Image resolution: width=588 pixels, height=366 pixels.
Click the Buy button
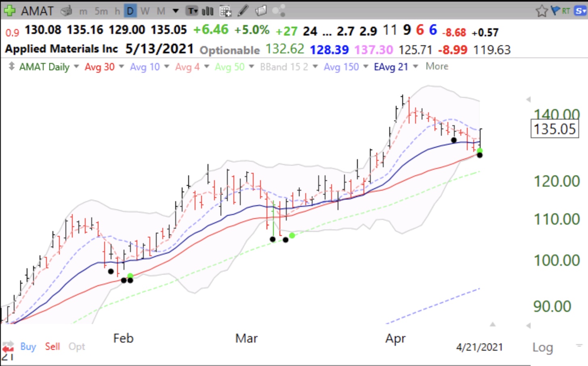tap(28, 347)
